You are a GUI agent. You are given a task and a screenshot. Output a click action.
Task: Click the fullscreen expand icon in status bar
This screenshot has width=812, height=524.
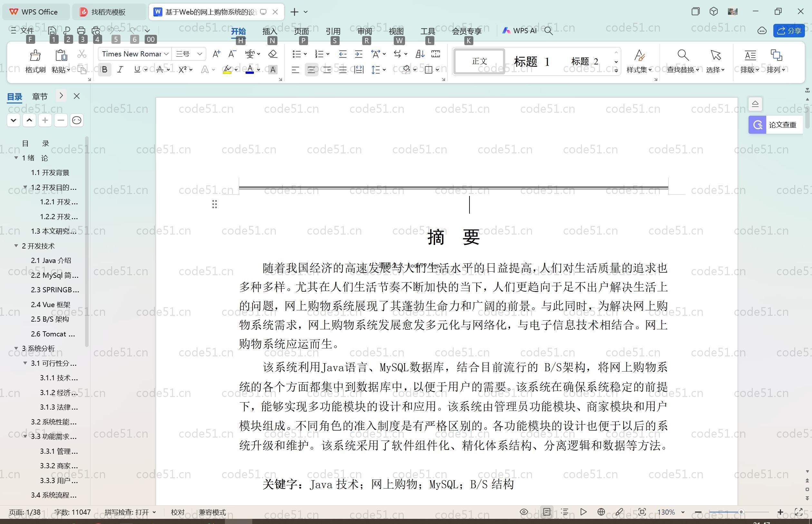point(799,512)
